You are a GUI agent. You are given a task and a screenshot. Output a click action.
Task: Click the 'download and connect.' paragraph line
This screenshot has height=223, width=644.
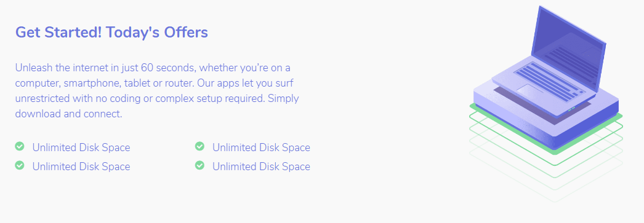tap(68, 114)
